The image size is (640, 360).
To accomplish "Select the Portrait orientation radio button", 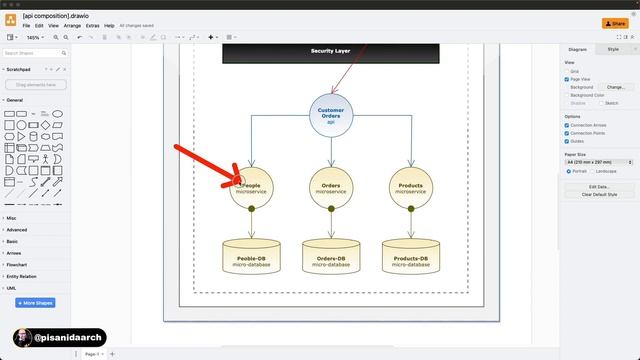I will [x=569, y=171].
